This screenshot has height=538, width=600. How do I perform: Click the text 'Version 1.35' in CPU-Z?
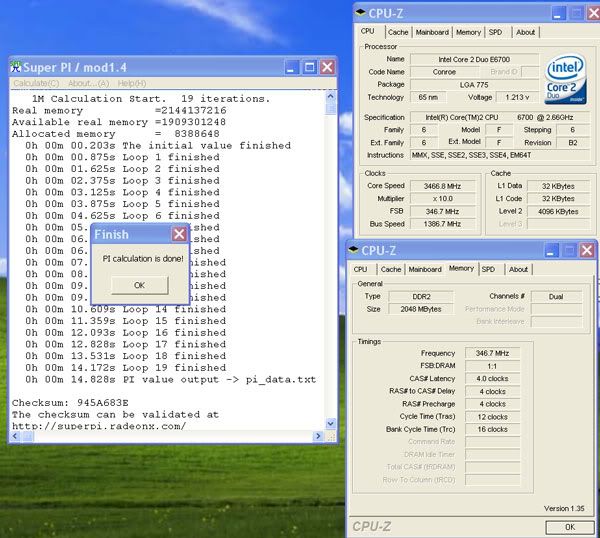tap(564, 508)
